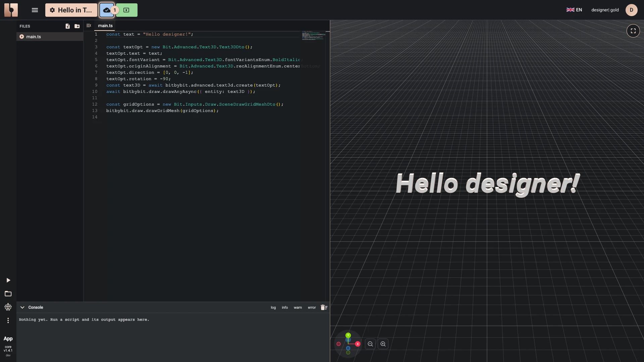Open the bitbybit logo home link
Image resolution: width=644 pixels, height=362 pixels.
(x=11, y=10)
